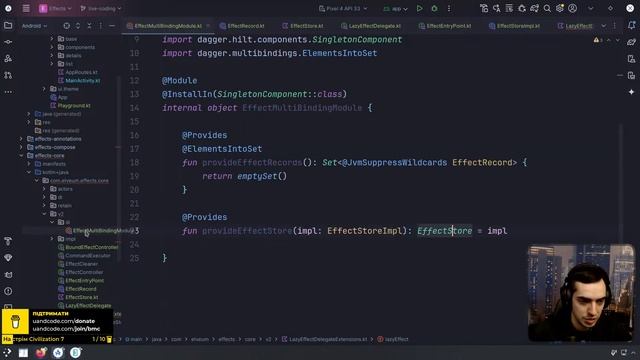Click the webcam overlay thumbnail
640x360 pixels.
pyautogui.click(x=581, y=293)
